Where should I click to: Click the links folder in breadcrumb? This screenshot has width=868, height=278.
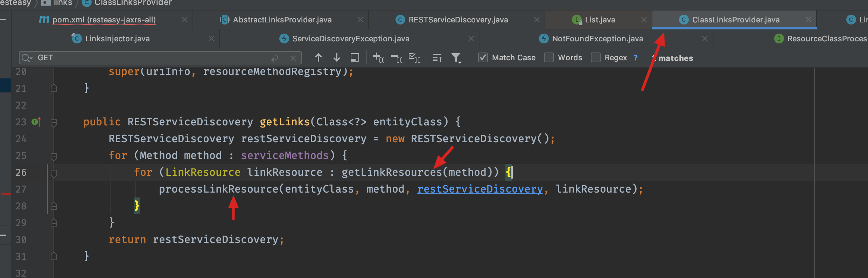[57, 3]
